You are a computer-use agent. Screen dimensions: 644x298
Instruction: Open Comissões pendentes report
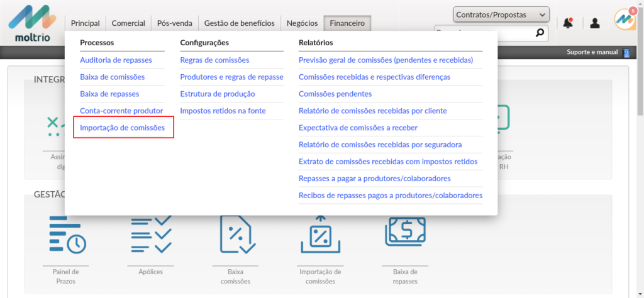pyautogui.click(x=335, y=94)
